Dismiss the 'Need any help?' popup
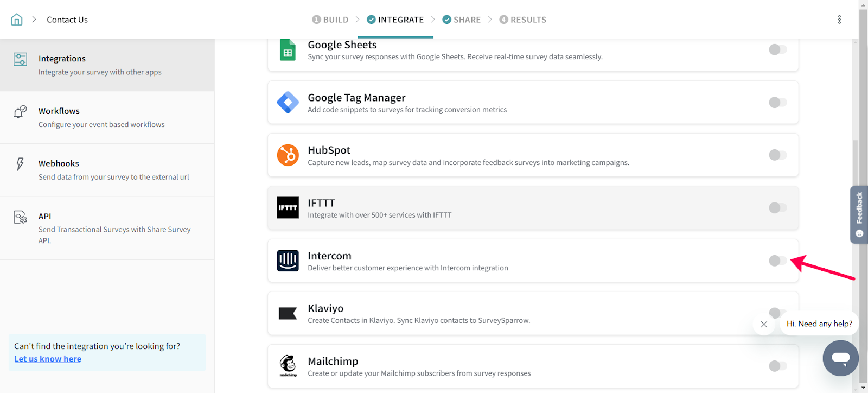 tap(764, 324)
